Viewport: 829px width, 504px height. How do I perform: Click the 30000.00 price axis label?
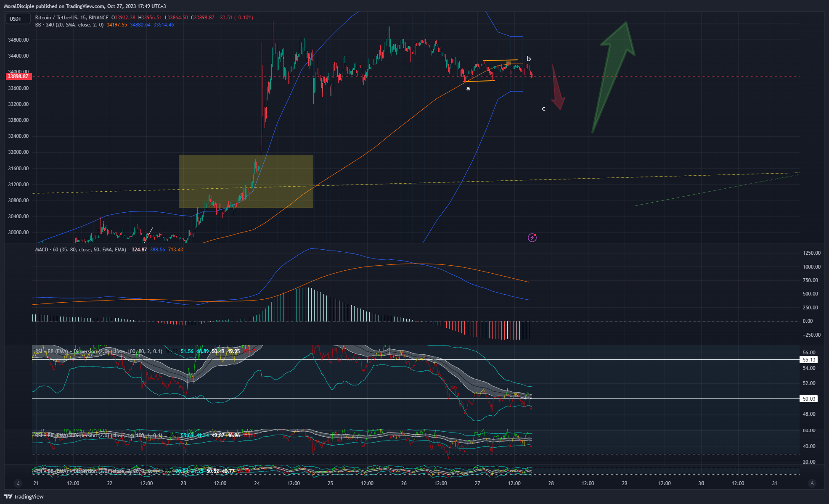[19, 232]
